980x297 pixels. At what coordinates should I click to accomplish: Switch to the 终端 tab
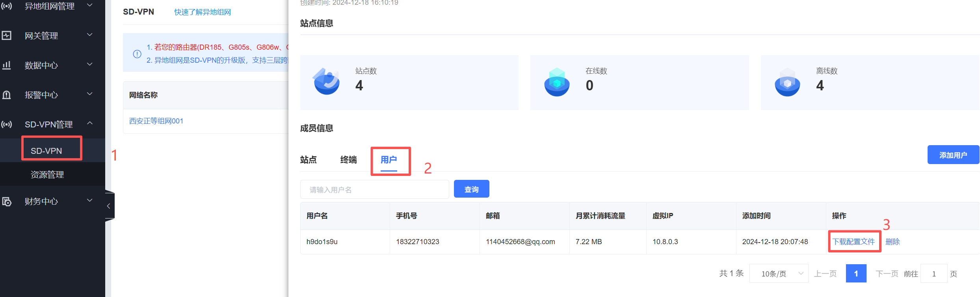[x=348, y=160]
